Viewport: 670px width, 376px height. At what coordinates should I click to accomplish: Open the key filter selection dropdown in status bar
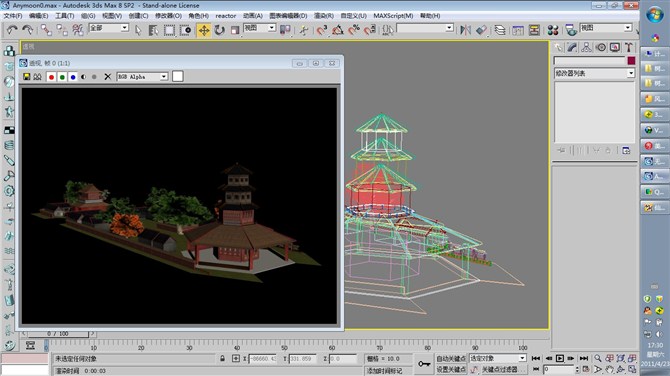[498, 358]
